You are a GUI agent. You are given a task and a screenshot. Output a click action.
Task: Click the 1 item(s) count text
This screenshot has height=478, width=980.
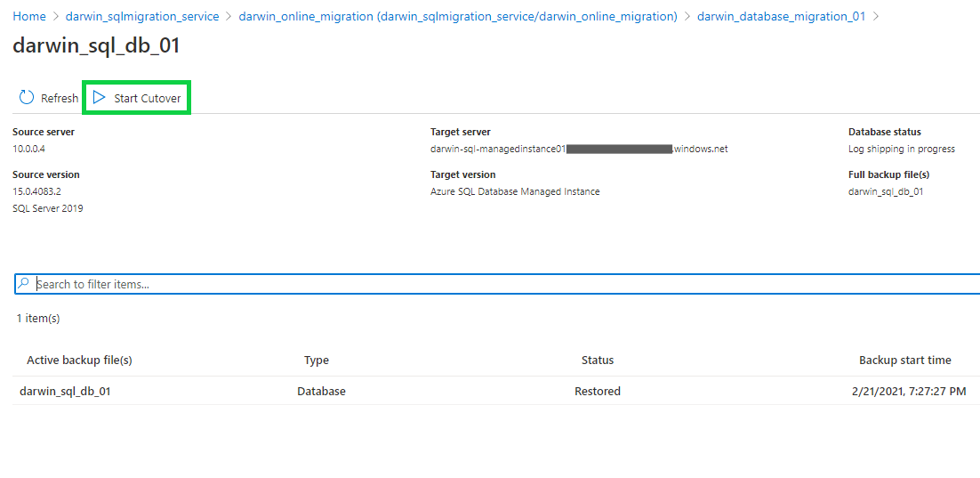click(38, 319)
